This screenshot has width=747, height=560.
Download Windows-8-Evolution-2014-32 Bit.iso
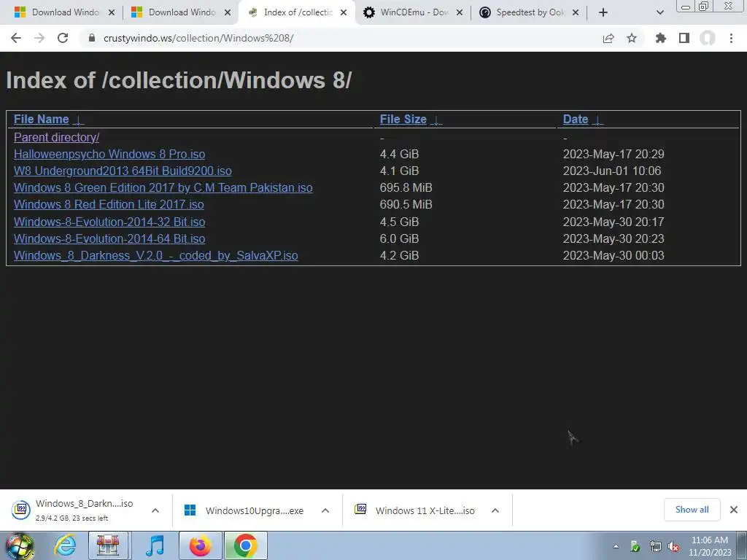109,222
